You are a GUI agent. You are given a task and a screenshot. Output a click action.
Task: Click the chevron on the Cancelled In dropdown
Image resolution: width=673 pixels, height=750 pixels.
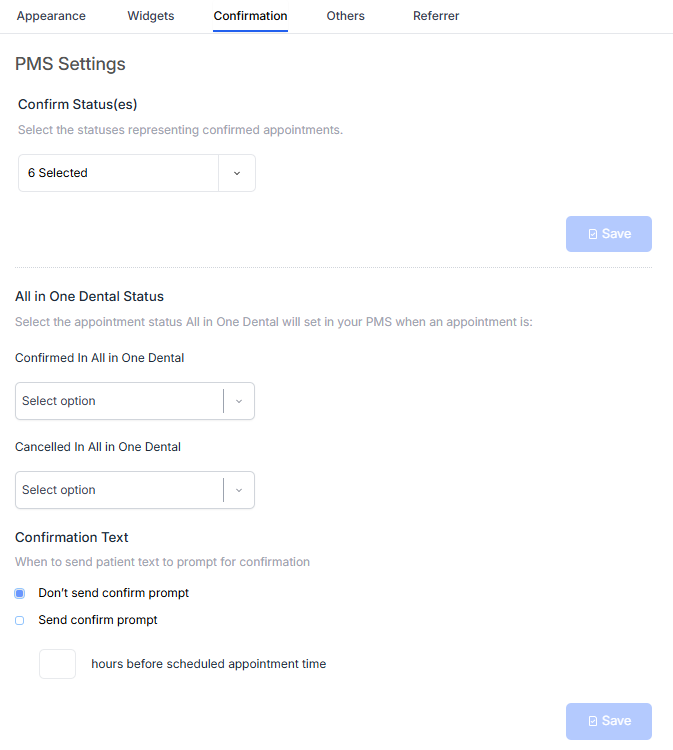[x=239, y=490]
